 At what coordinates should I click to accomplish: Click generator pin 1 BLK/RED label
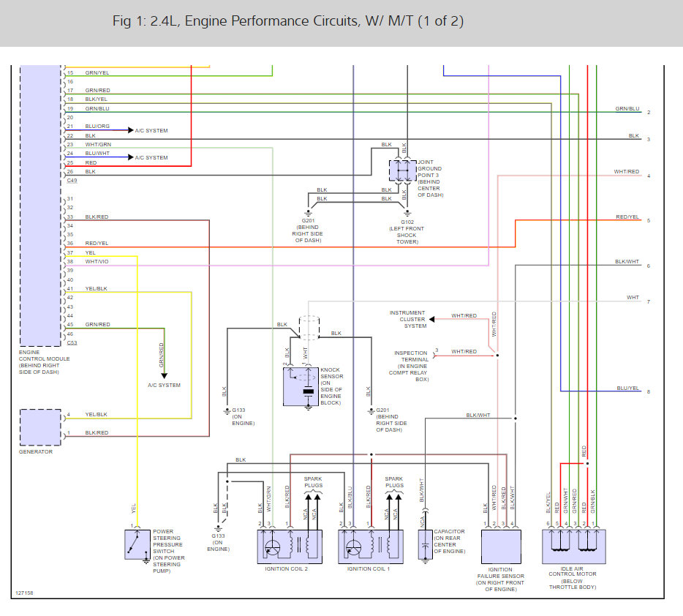click(97, 432)
